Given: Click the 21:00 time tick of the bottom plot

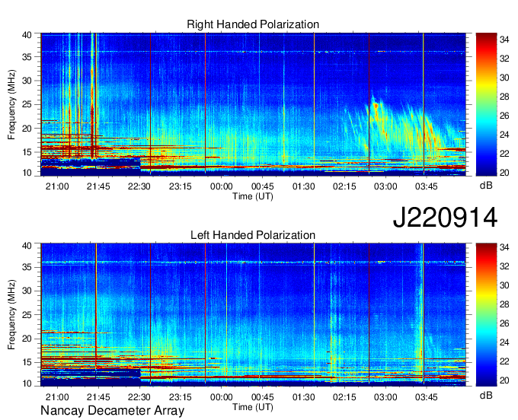Looking at the screenshot, I should tap(57, 397).
